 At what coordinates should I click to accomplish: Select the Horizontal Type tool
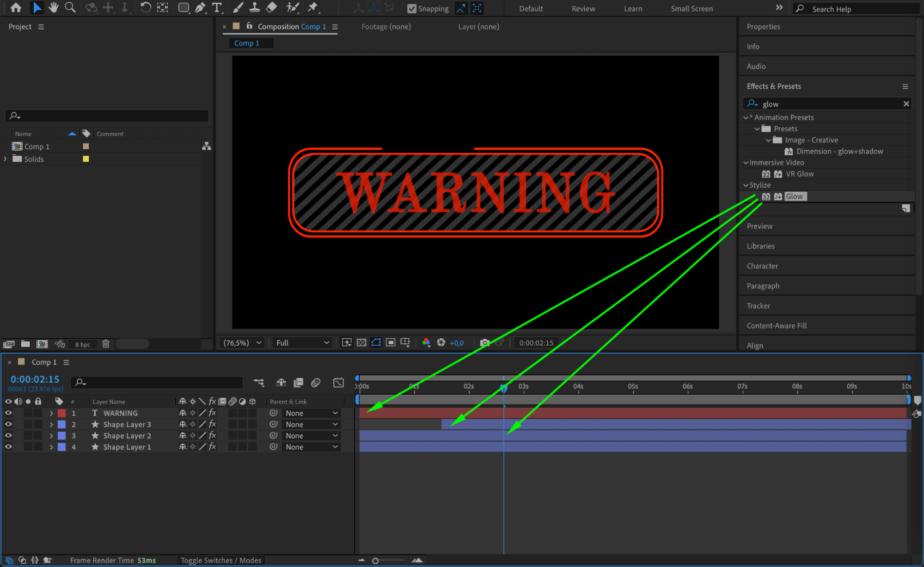point(216,7)
